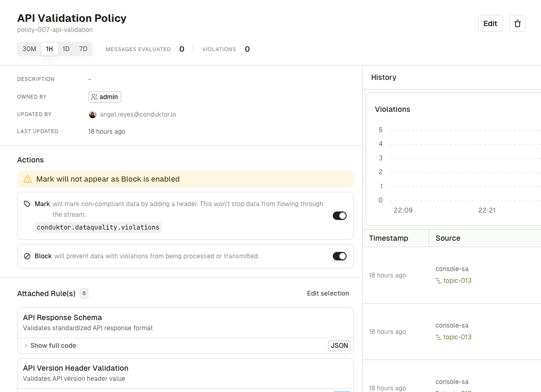Open Edit selection for attached rules
Screen dimensions: 541x392
pyautogui.click(x=327, y=293)
